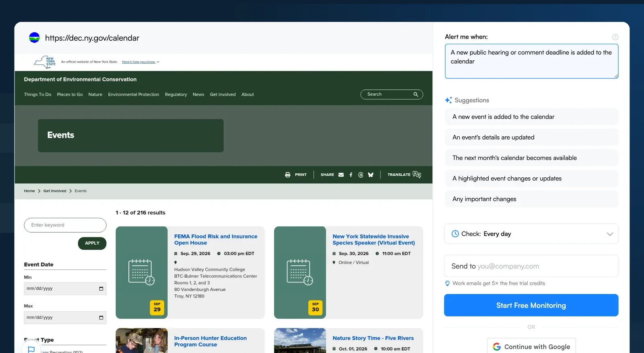Screen dimensions: 644x353
Task: Open Places to Go menu
Action: [x=70, y=94]
